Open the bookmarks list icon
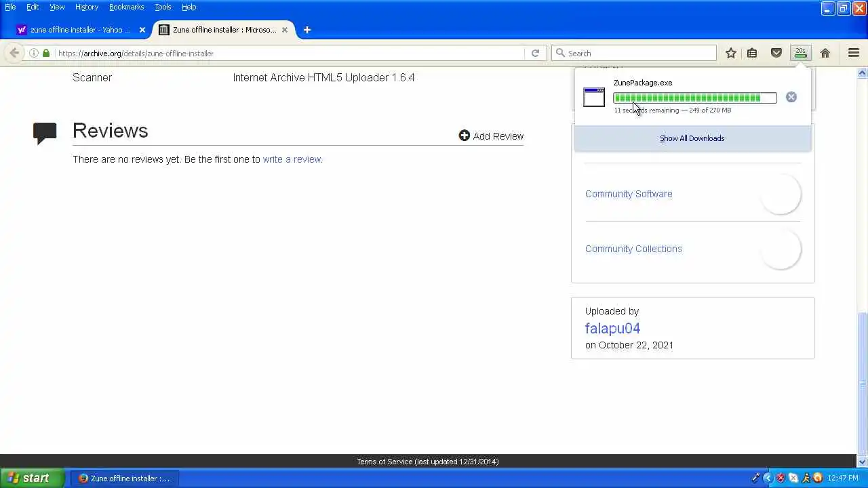The height and width of the screenshot is (488, 868). tap(752, 53)
